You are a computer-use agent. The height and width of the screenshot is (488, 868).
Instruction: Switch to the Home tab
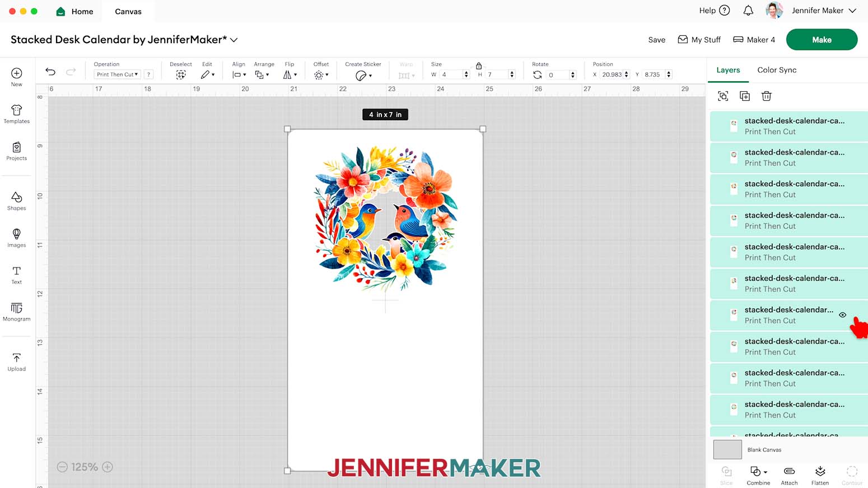(75, 11)
